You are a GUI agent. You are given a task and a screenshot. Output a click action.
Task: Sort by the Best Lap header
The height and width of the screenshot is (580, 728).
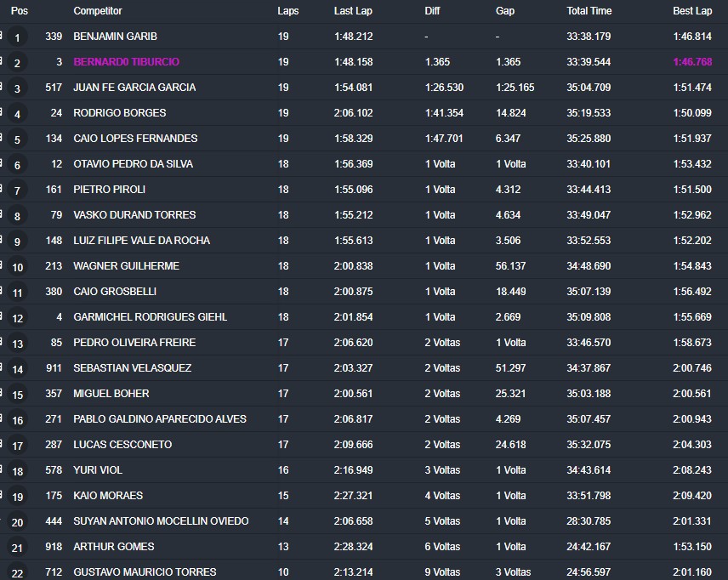691,11
